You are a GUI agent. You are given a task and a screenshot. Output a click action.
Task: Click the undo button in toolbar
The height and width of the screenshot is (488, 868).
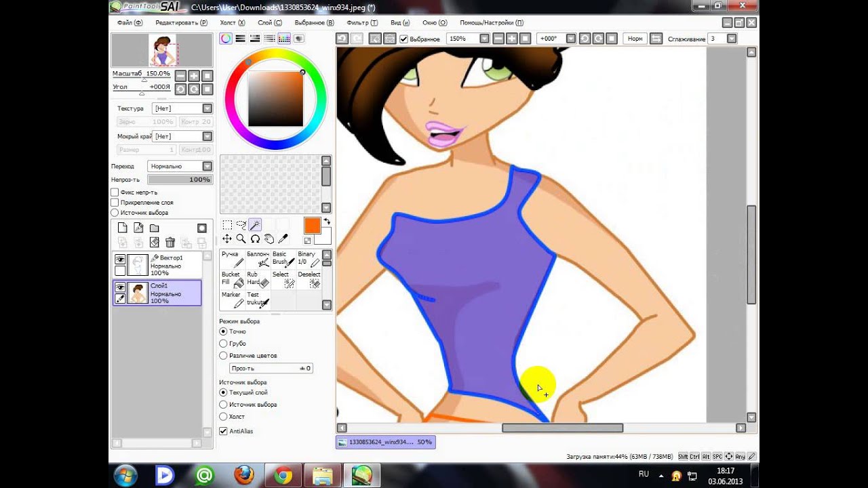tap(342, 39)
